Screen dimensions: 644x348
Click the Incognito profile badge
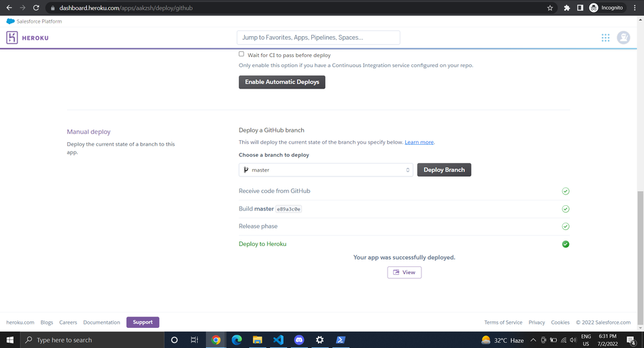(606, 8)
